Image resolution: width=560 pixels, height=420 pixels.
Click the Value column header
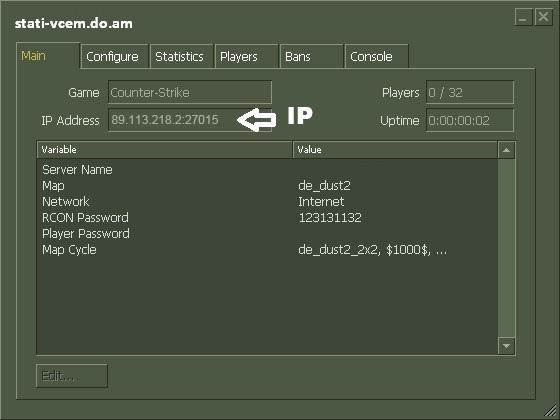coord(395,150)
